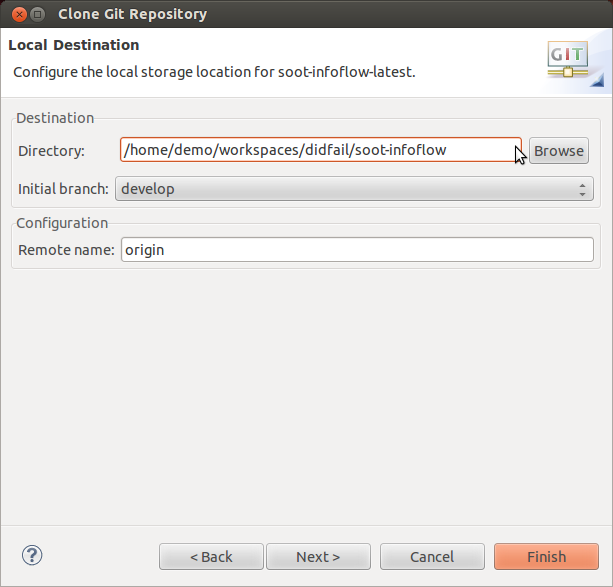
Task: Click the second title bar window button
Action: click(x=36, y=14)
